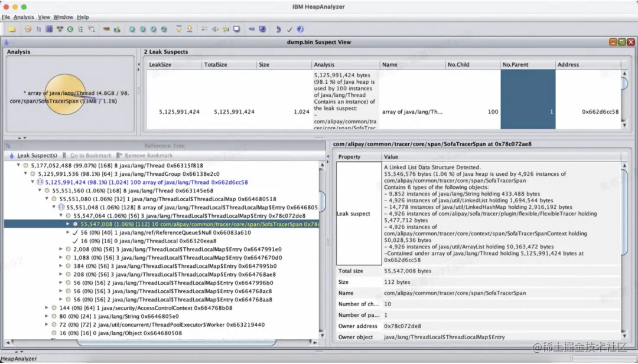The height and width of the screenshot is (364, 638).
Task: Collapse the ThreadLocalMap 0x664680518 node
Action: (47, 199)
